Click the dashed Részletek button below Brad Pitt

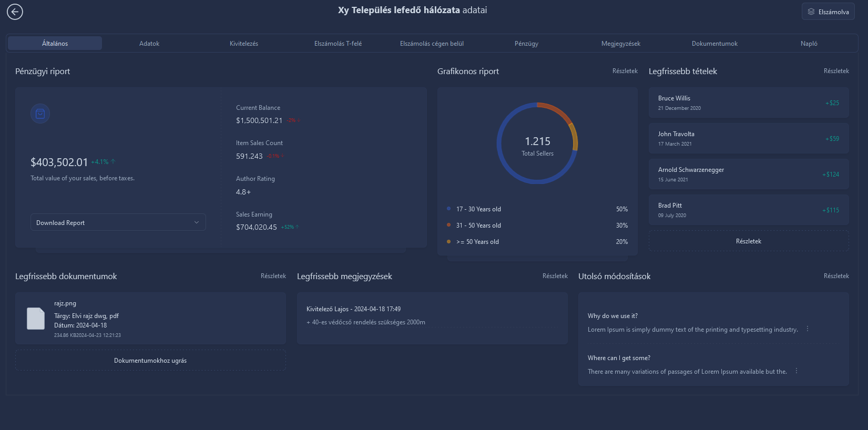pyautogui.click(x=749, y=241)
